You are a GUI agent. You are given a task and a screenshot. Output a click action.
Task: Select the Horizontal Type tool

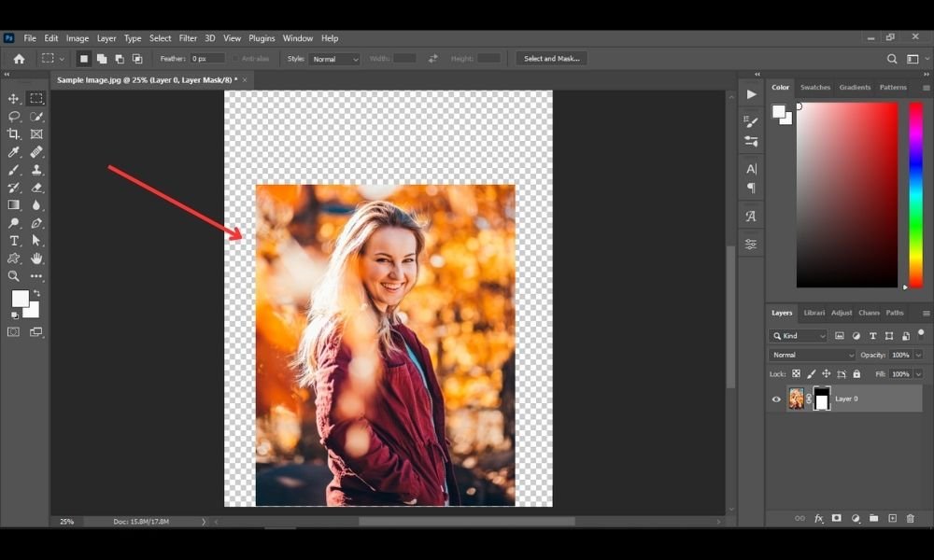click(x=13, y=241)
